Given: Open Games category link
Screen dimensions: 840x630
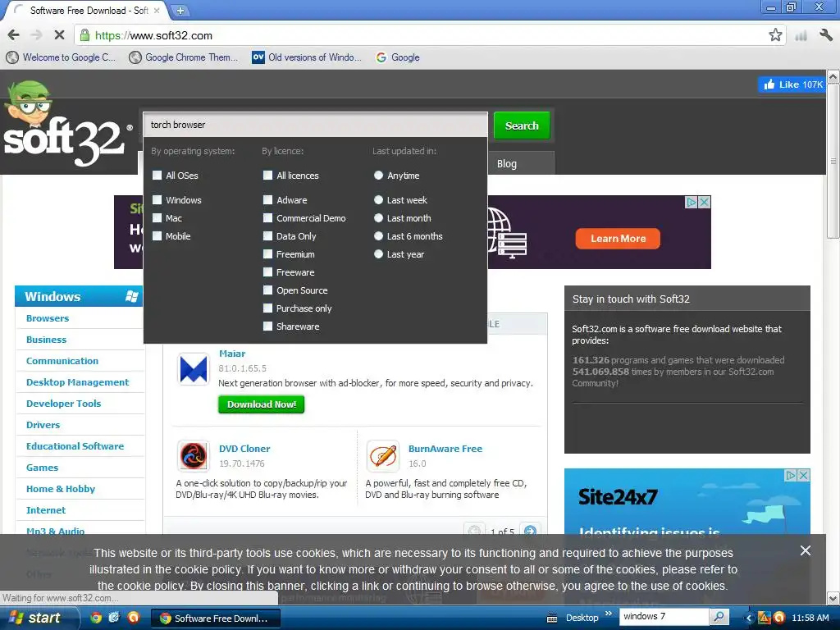Looking at the screenshot, I should 42,468.
